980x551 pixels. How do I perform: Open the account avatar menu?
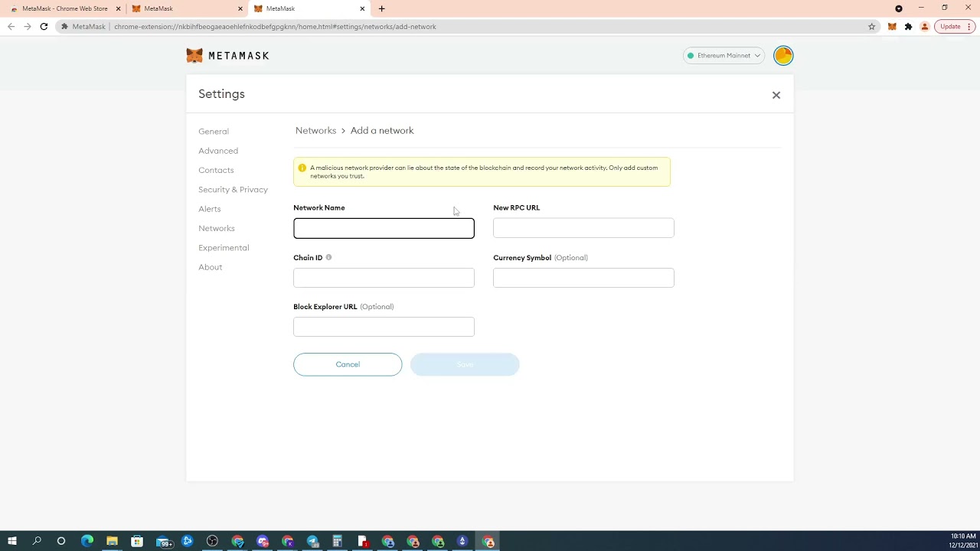point(783,55)
